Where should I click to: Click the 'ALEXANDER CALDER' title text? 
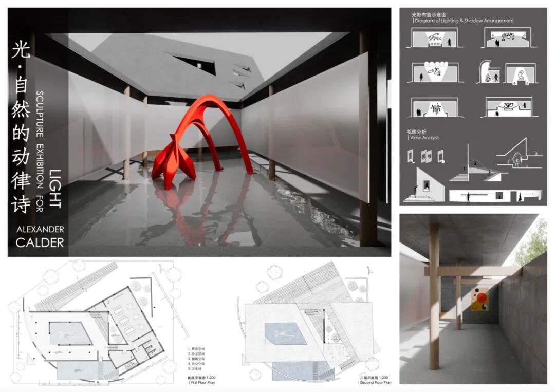pos(40,235)
